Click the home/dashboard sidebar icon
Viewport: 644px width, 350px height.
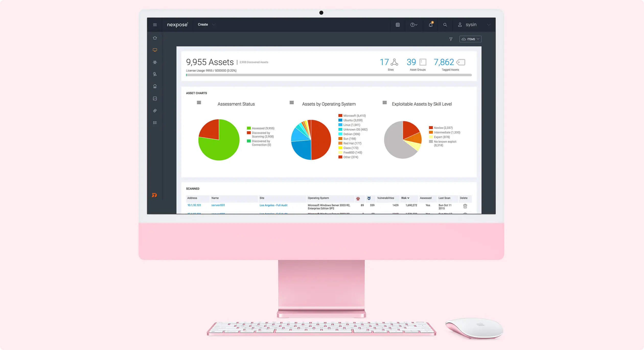click(x=155, y=38)
